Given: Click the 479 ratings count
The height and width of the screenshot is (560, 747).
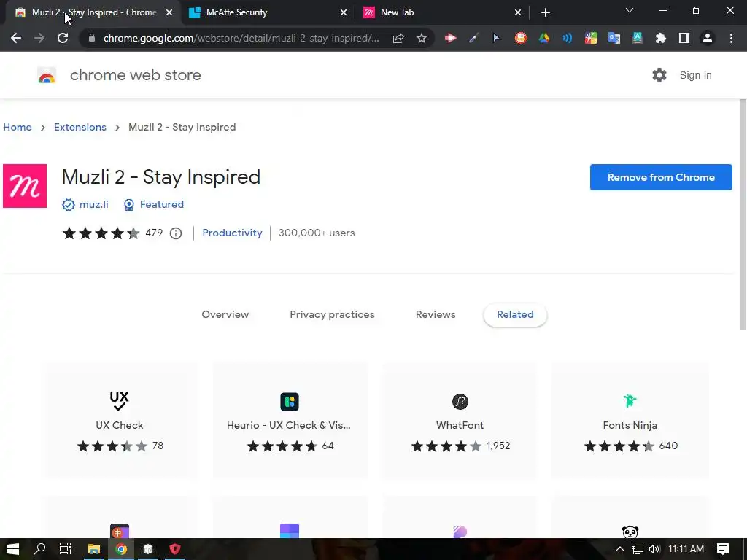Looking at the screenshot, I should [x=153, y=233].
